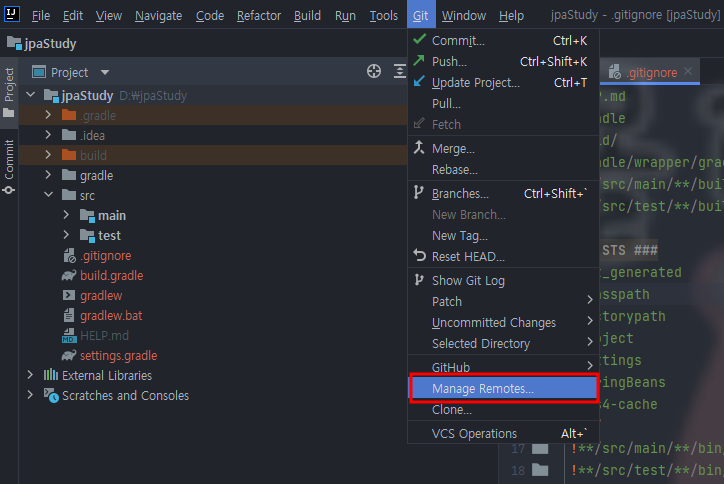Click the expand all icon in Project panel

(399, 72)
